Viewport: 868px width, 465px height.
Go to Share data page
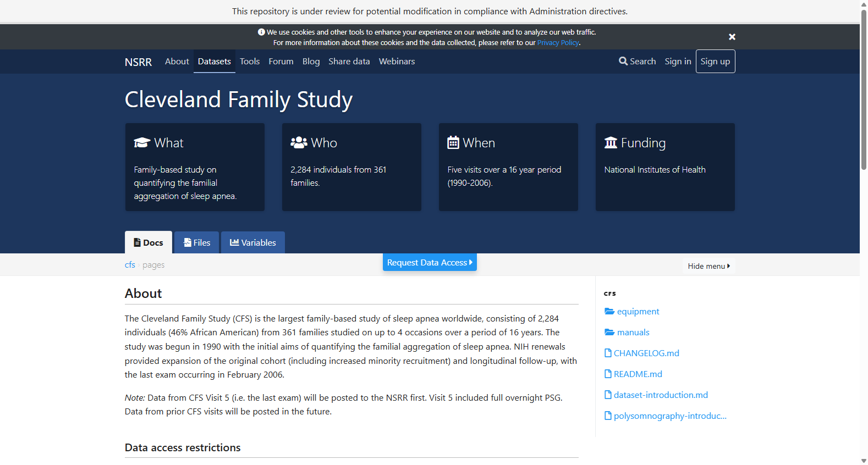point(349,62)
